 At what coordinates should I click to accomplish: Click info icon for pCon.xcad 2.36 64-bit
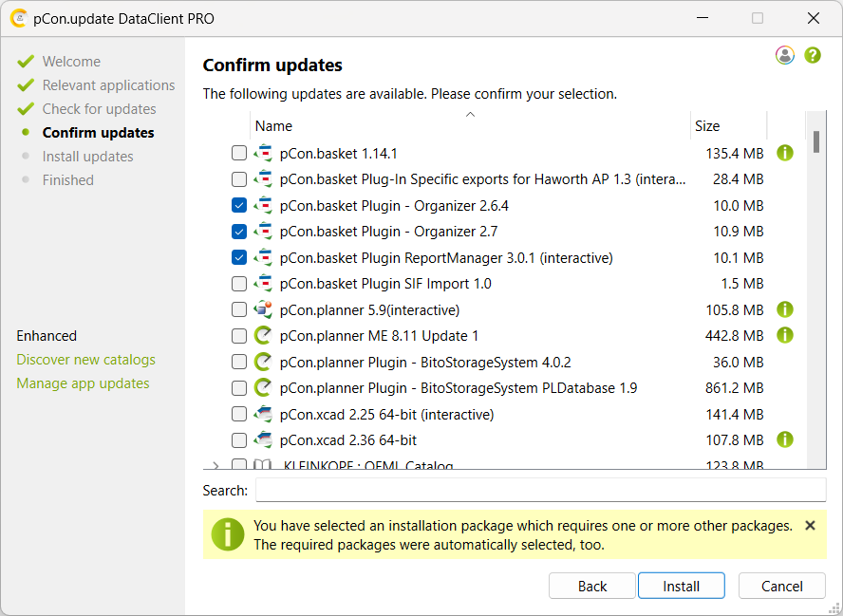[785, 439]
